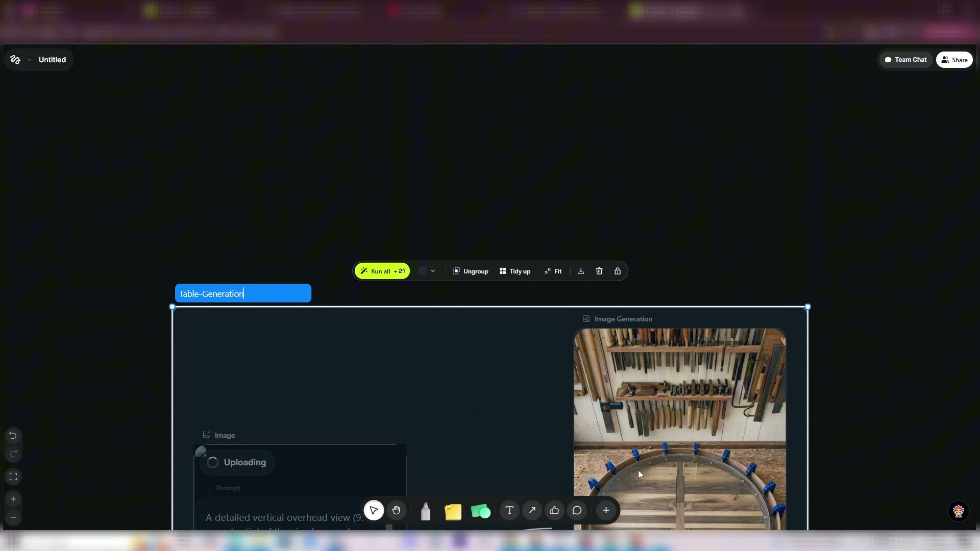This screenshot has height=551, width=980.
Task: Open Team Chat
Action: tap(905, 60)
